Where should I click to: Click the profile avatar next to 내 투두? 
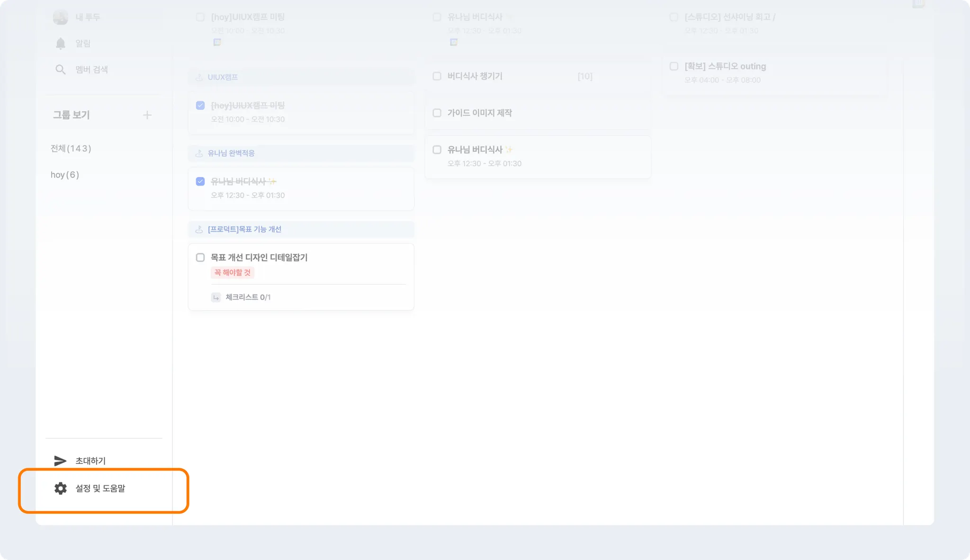click(x=60, y=18)
